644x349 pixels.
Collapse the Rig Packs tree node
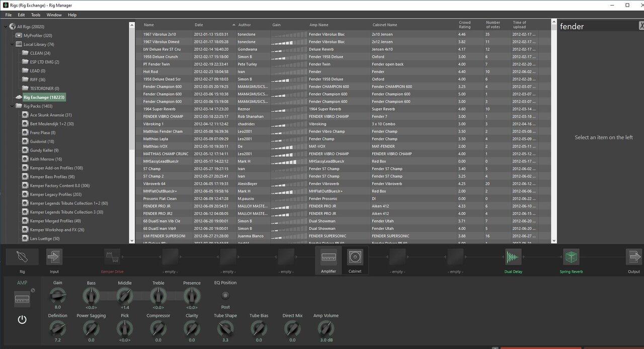12,106
